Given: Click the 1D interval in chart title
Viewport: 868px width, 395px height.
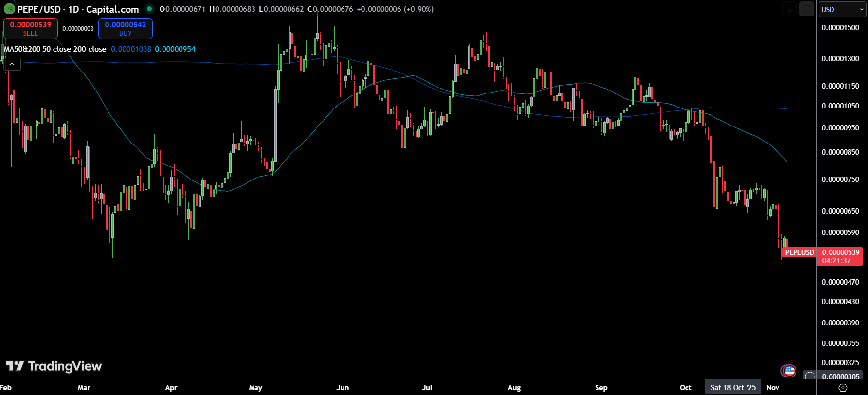Looking at the screenshot, I should [73, 9].
